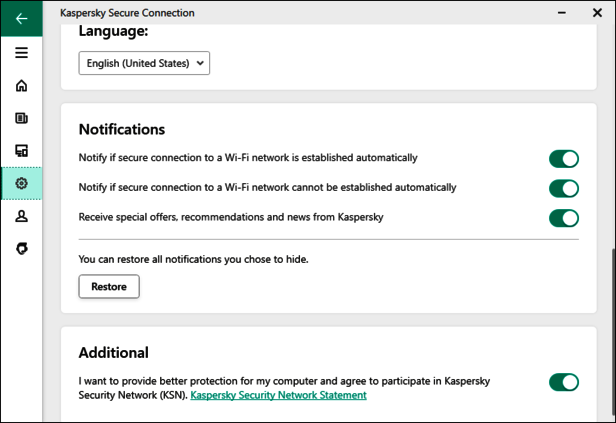Toggle Kaspersky Security Network participation switch
This screenshot has width=616, height=423.
(x=563, y=382)
